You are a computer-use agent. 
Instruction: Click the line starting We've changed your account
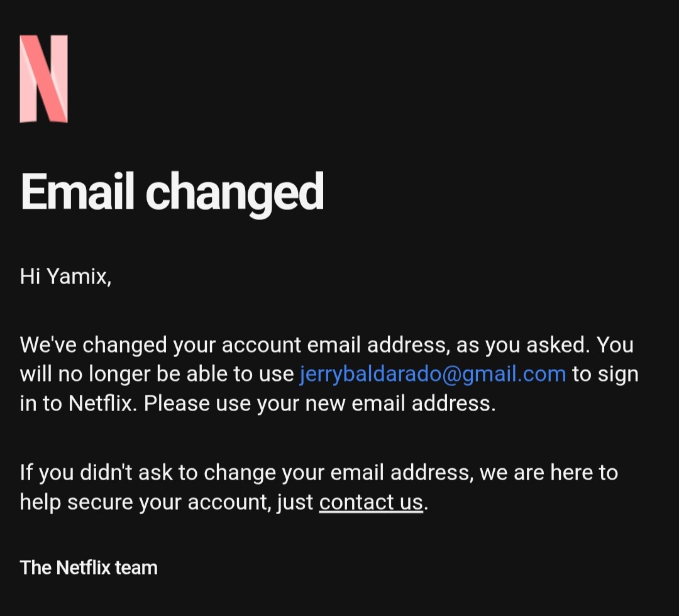coord(326,346)
